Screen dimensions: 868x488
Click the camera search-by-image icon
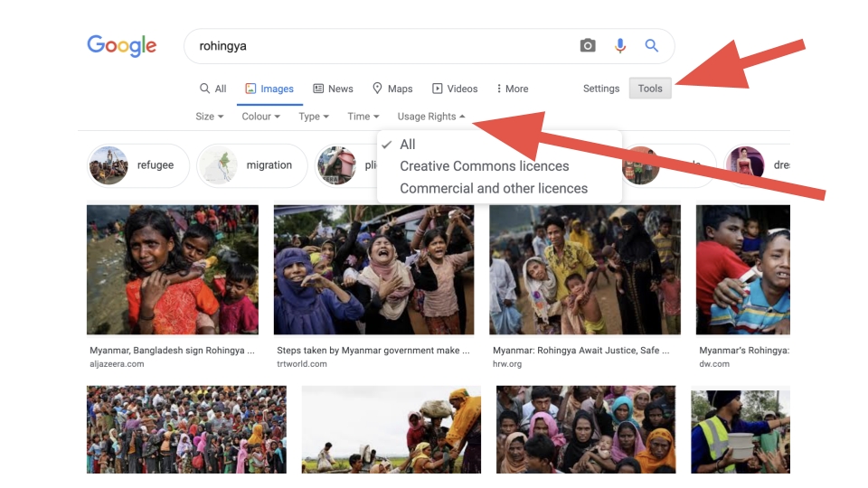pyautogui.click(x=588, y=46)
